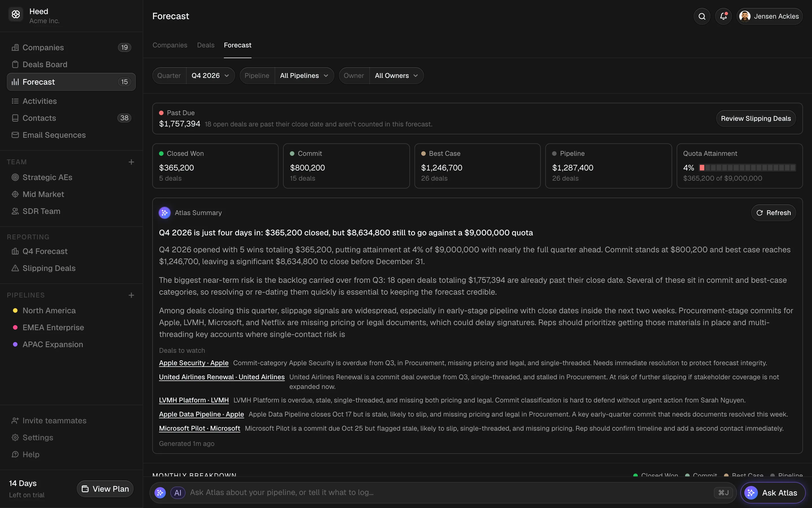Select the Forecast tab
Screen dimensions: 812x508
[x=238, y=45]
